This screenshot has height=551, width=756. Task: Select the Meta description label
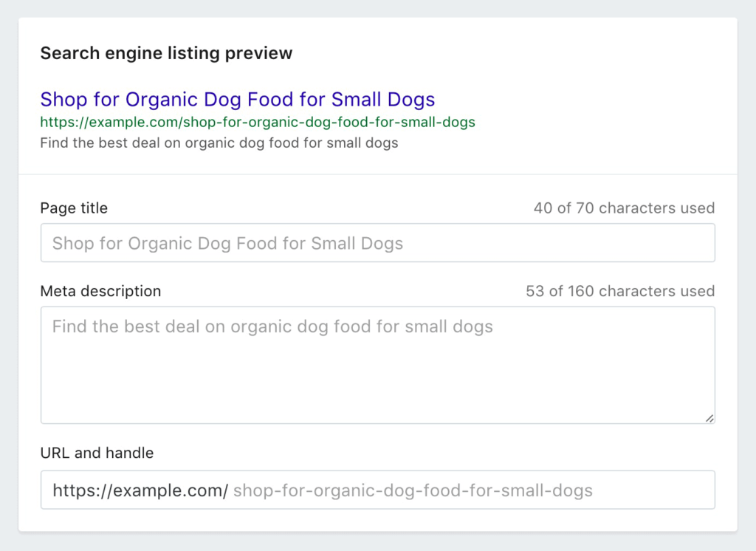tap(100, 291)
